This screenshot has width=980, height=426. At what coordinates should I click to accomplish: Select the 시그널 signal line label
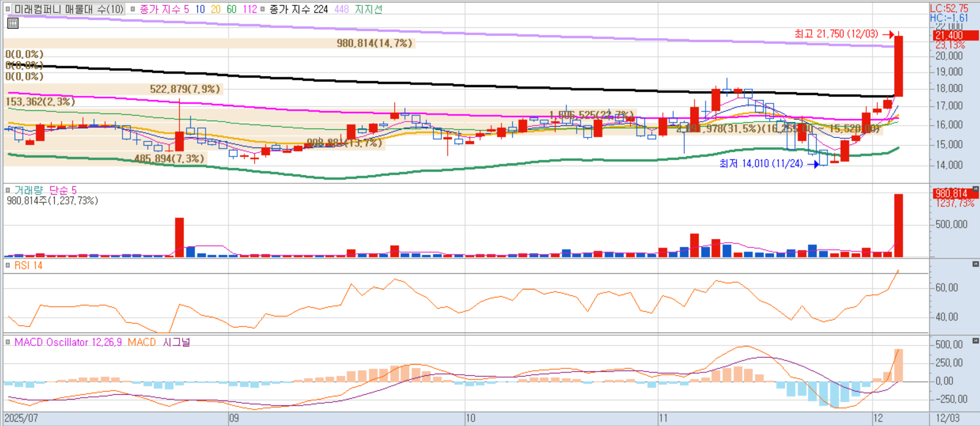coord(176,342)
